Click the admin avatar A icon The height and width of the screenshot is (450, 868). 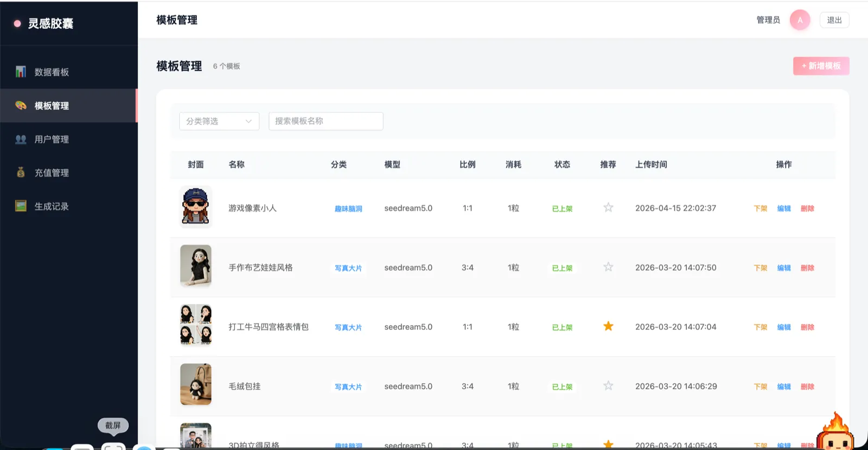(800, 20)
